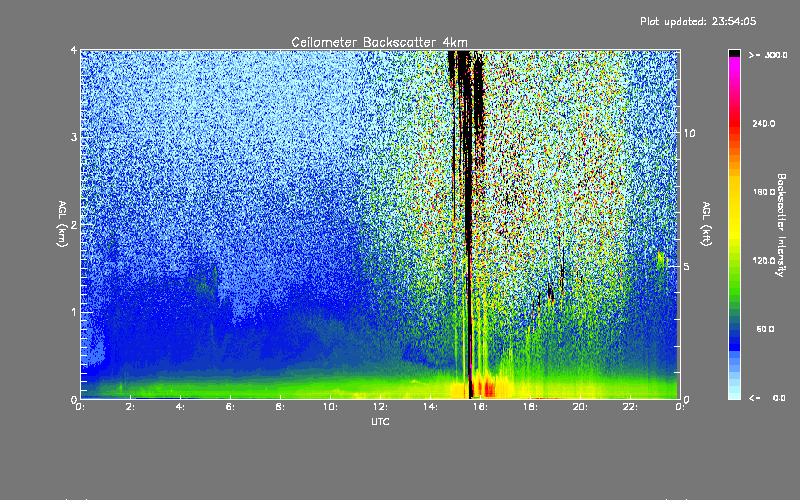Click the '20:' UTC tick label
The height and width of the screenshot is (500, 800).
581,407
